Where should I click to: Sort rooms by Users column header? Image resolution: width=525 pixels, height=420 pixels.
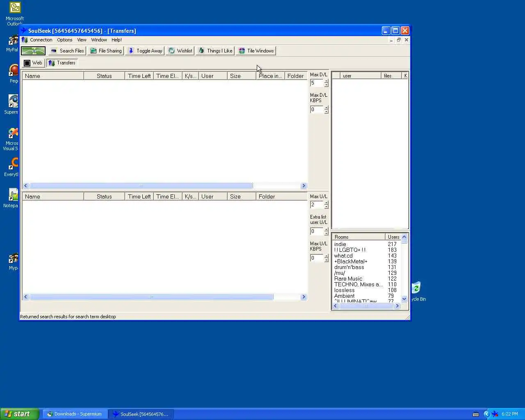coord(393,237)
